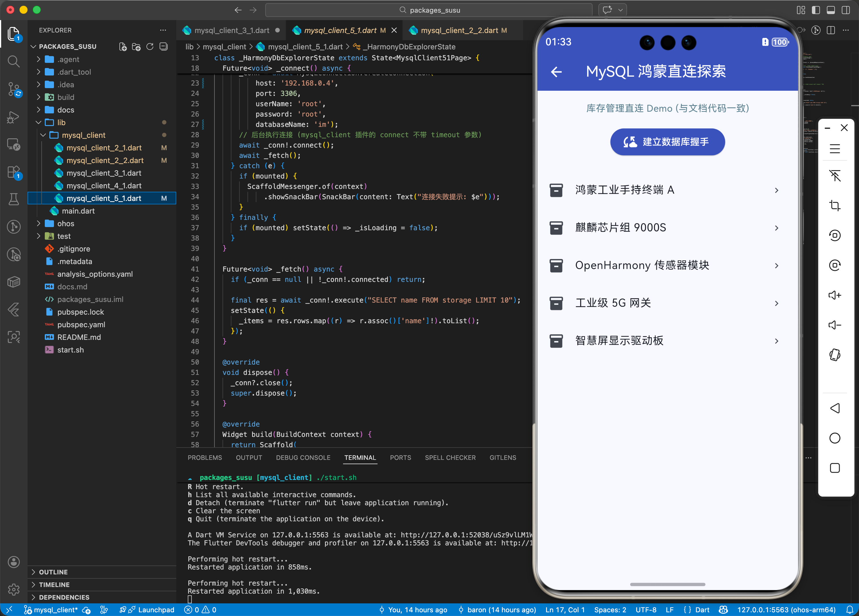Open pubspec.yaml in the file tree
This screenshot has width=859, height=616.
[102, 324]
